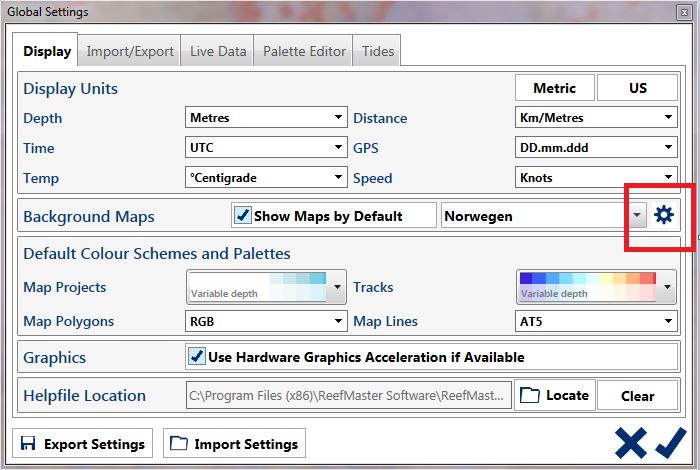Open the GPS format dropdown
This screenshot has height=470, width=700.
668,148
